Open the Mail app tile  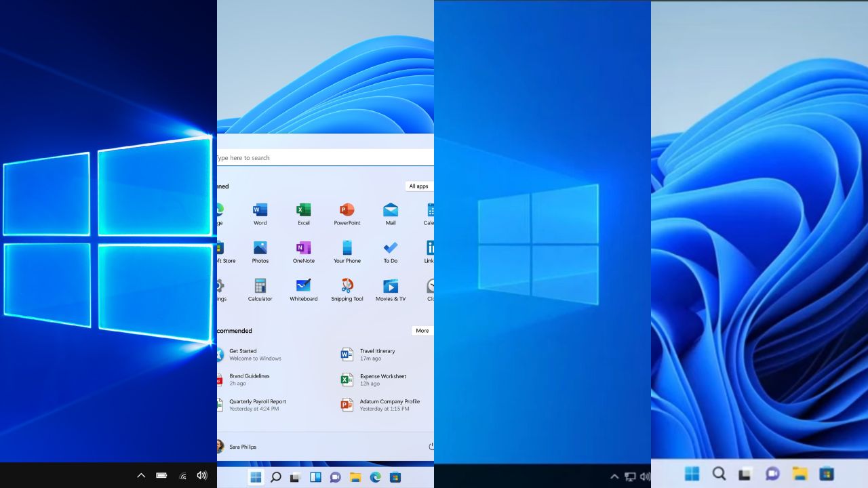click(x=391, y=213)
